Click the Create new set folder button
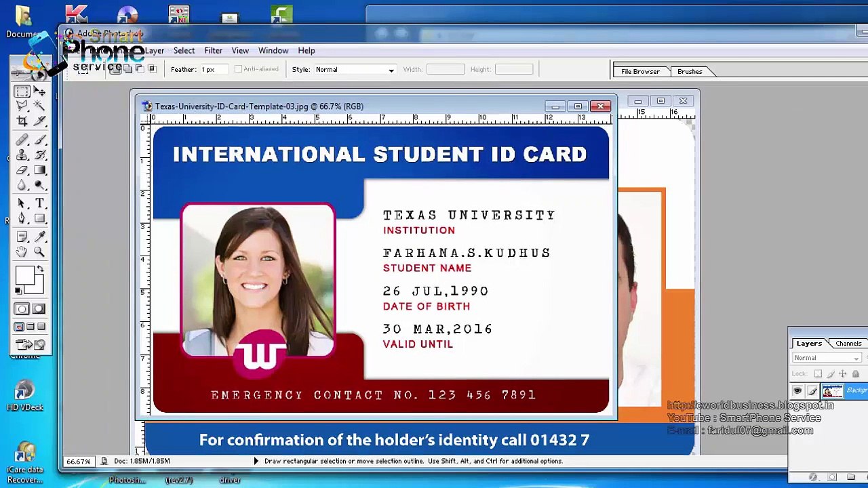The height and width of the screenshot is (488, 868). click(x=851, y=477)
